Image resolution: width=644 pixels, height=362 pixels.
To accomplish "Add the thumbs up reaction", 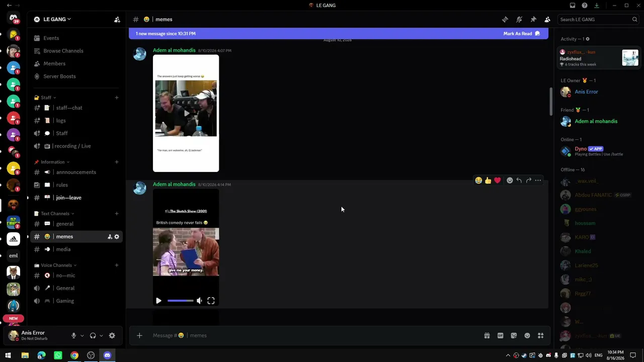I will (488, 180).
